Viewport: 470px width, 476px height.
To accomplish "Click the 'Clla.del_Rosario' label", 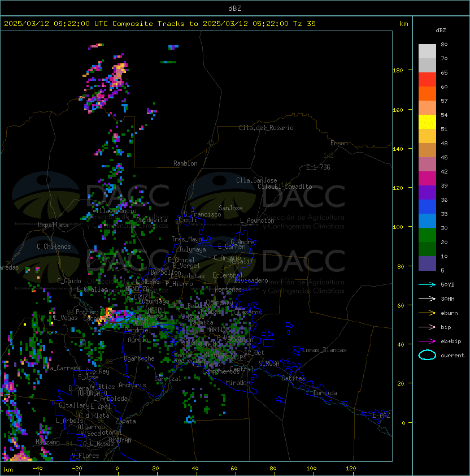I will tap(266, 128).
